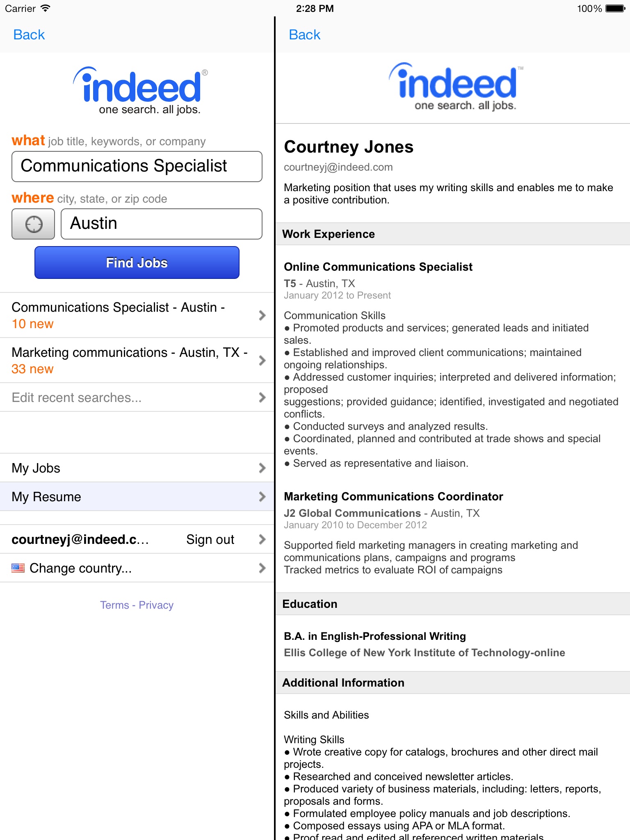Click the Indeed logo in left panel

pyautogui.click(x=141, y=90)
